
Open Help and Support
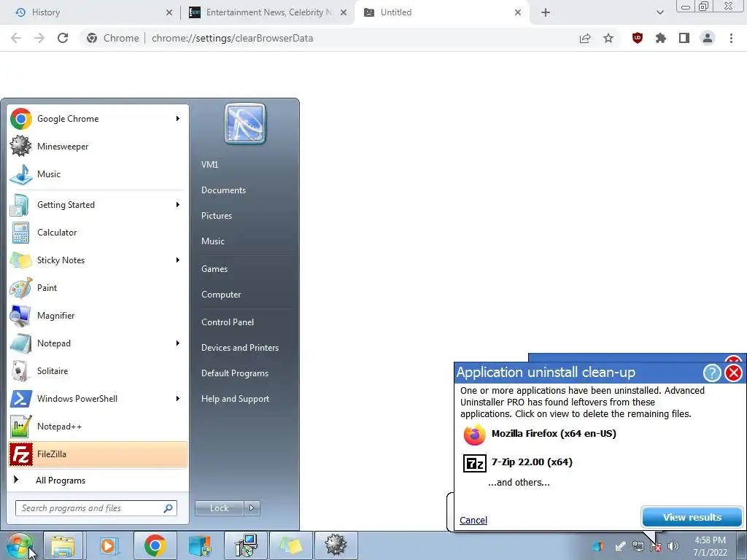click(x=235, y=399)
